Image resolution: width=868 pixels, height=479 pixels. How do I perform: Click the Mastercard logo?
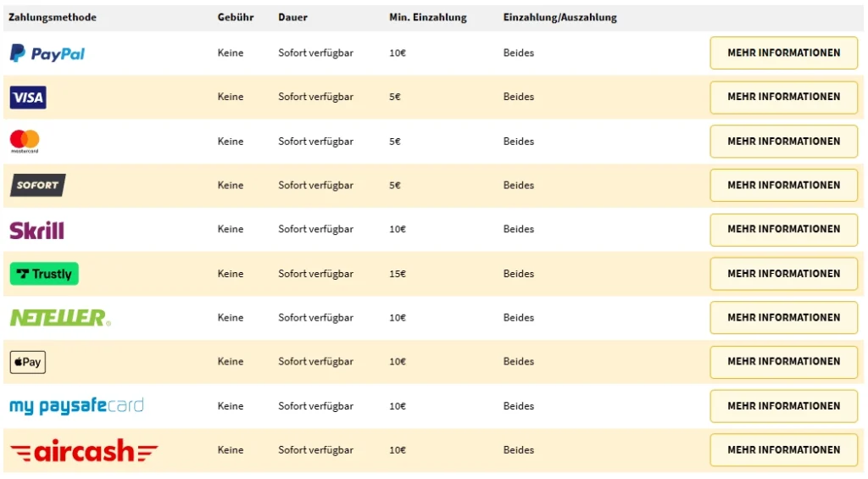coord(25,141)
